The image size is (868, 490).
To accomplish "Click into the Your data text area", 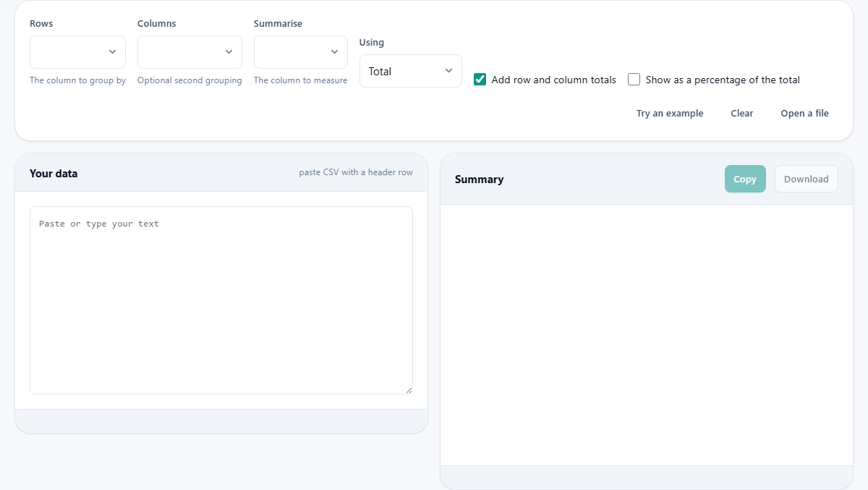I will coord(221,300).
